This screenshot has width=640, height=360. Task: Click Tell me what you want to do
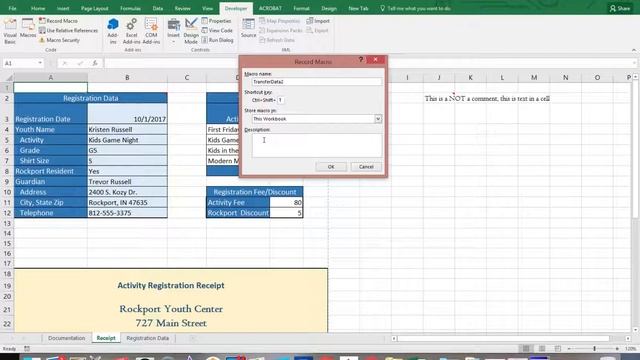pos(415,8)
